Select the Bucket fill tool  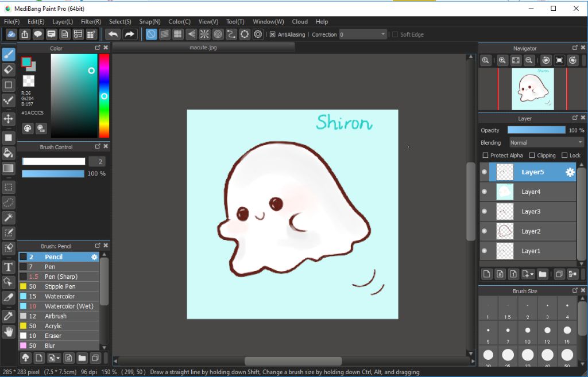click(9, 153)
